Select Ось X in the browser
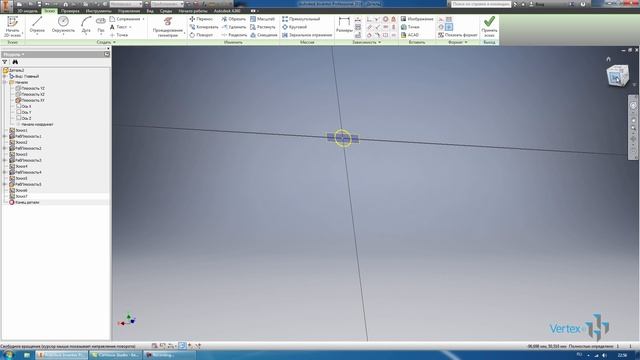This screenshot has width=640, height=360. [23, 106]
